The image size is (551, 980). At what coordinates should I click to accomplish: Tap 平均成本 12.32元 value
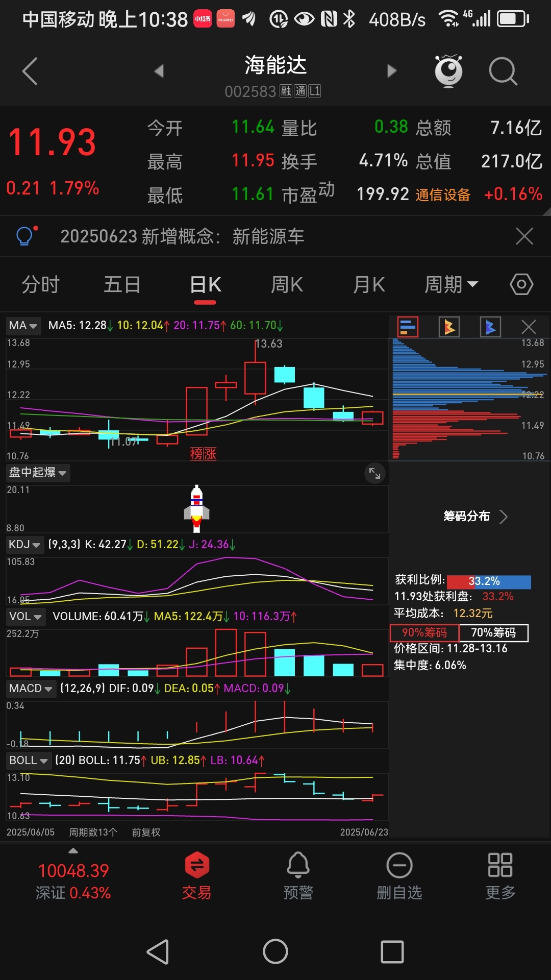[x=473, y=614]
